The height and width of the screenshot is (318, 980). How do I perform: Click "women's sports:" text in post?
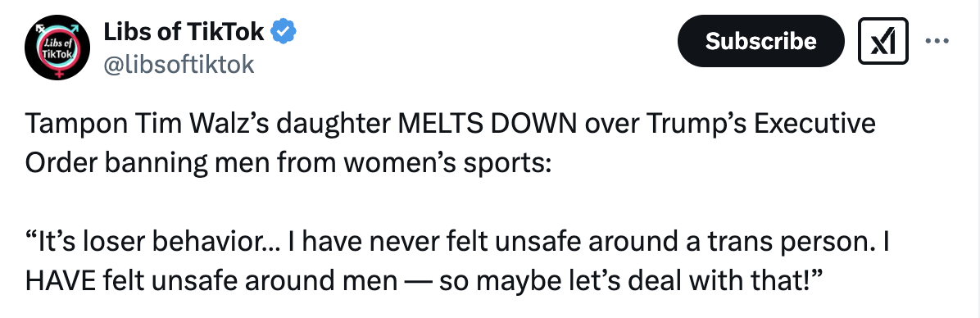click(446, 164)
